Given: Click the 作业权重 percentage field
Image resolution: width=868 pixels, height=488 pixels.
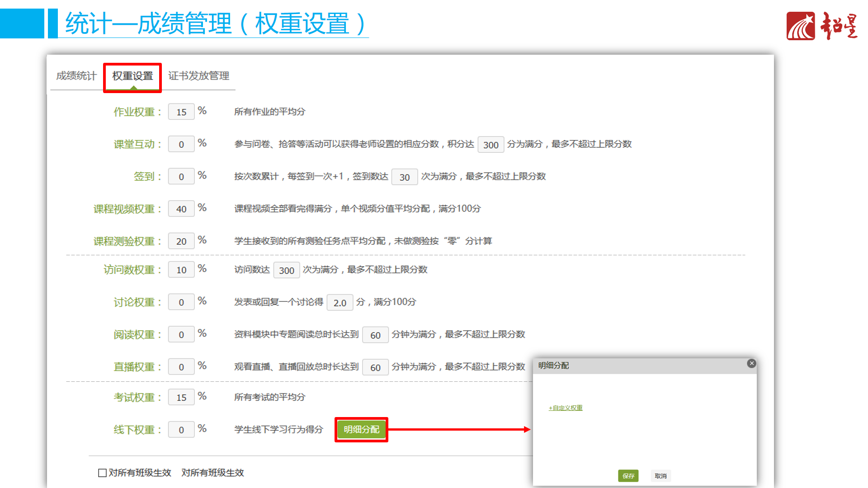Looking at the screenshot, I should click(x=181, y=112).
